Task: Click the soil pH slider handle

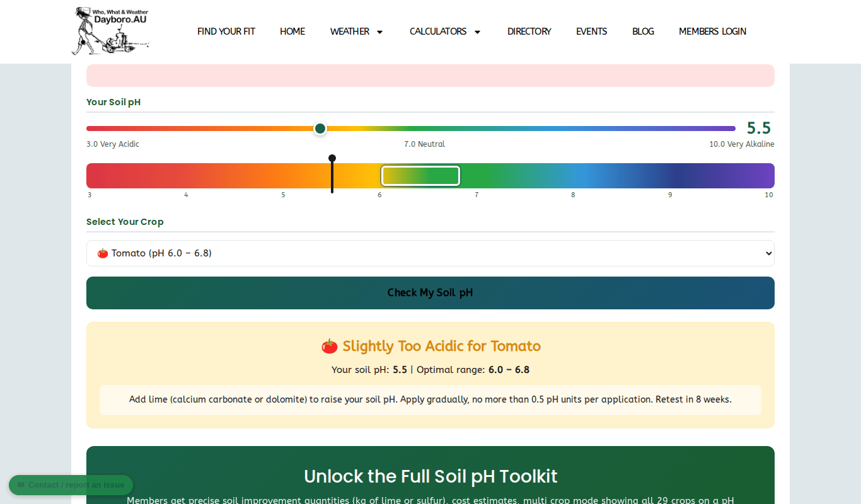Action: (x=320, y=129)
